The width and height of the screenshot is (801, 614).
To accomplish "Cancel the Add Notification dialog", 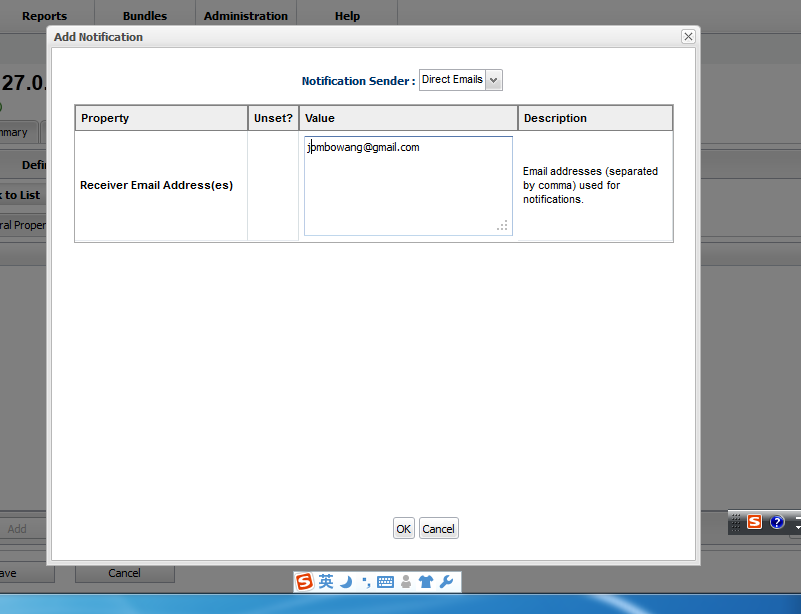I will (438, 529).
